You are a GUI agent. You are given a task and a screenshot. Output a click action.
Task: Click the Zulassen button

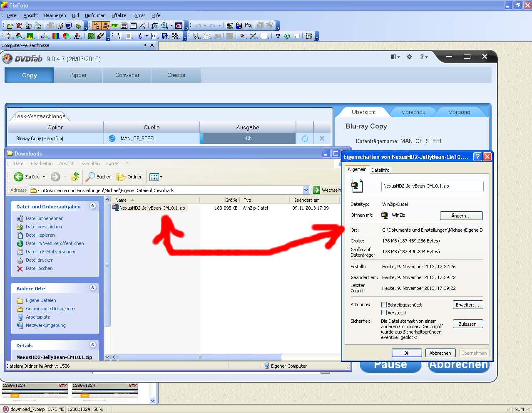point(467,324)
